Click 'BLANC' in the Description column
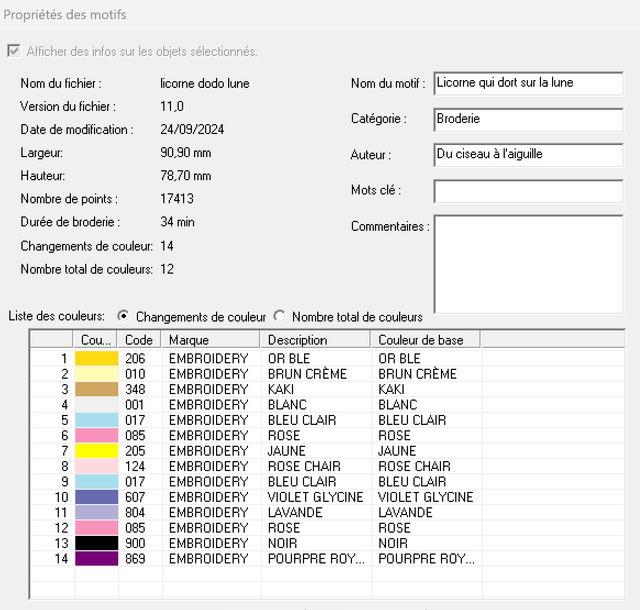This screenshot has height=610, width=640. (287, 405)
